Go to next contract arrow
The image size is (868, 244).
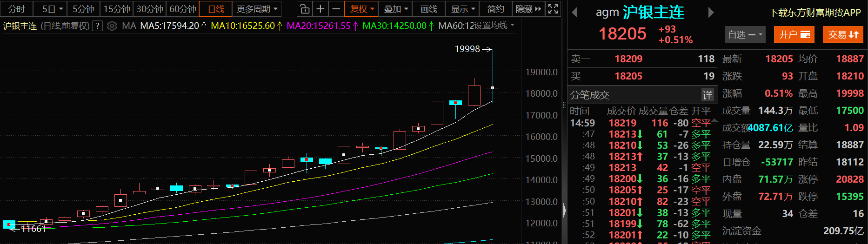click(x=710, y=13)
